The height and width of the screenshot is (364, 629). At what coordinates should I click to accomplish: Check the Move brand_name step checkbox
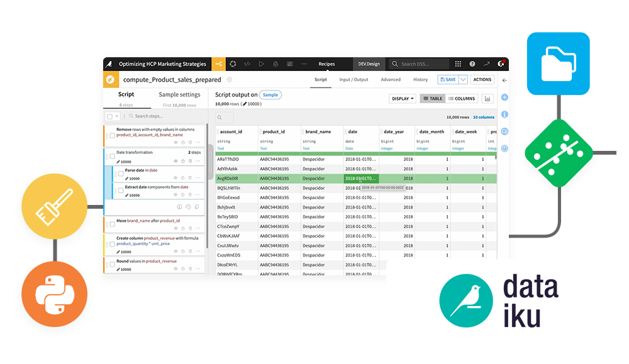113,224
